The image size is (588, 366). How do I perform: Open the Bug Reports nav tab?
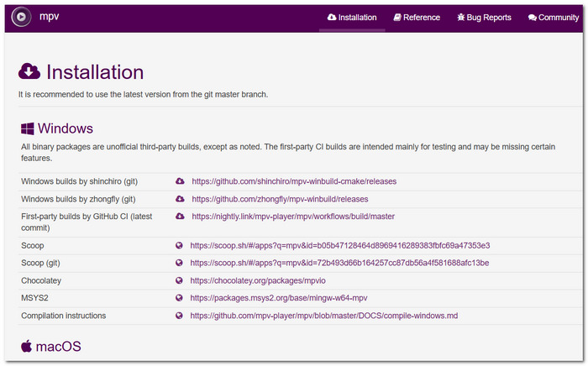pos(484,18)
